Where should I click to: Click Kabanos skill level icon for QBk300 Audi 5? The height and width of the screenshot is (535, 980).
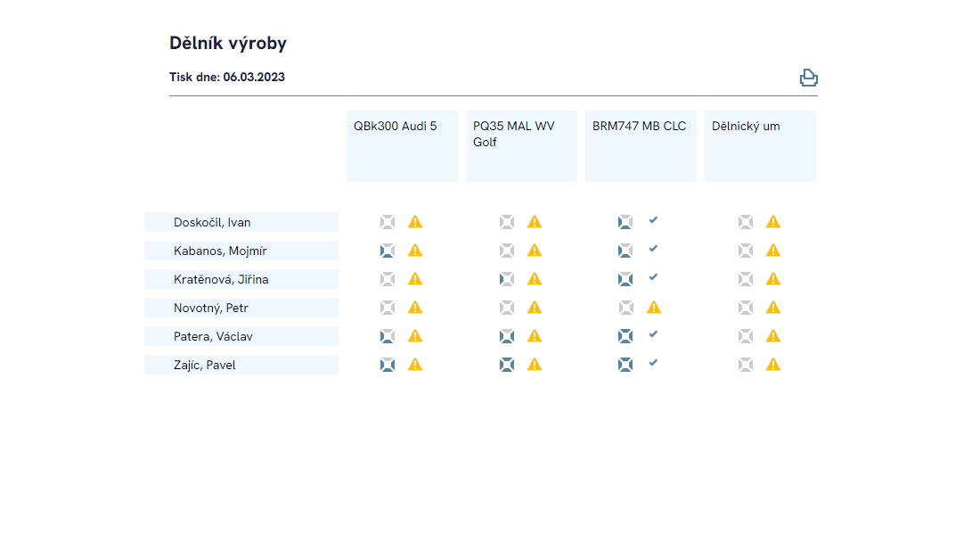pyautogui.click(x=388, y=251)
